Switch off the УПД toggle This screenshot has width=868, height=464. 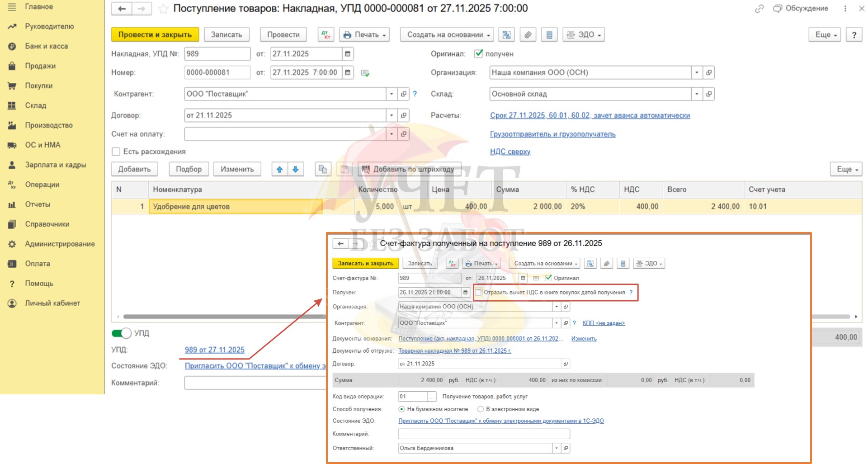point(121,333)
